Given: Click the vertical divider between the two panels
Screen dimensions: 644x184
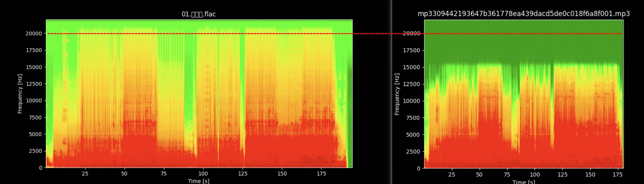Looking at the screenshot, I should 392,91.
